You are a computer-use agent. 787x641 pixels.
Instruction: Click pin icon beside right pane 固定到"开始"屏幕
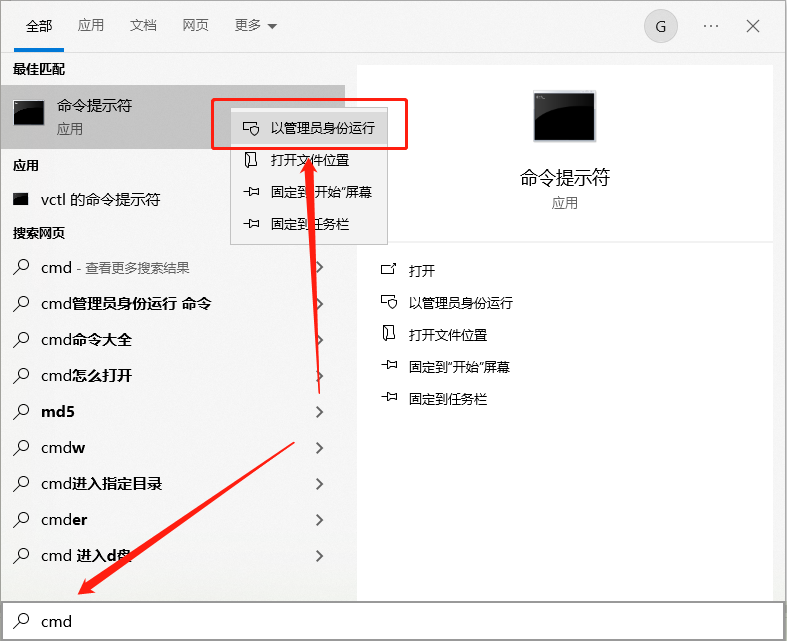pos(389,365)
